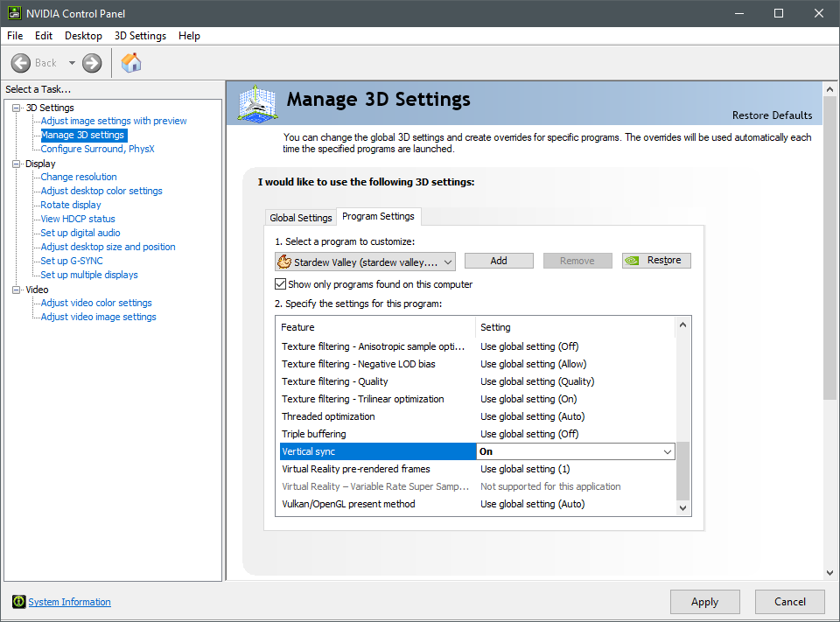
Task: Click the Manage 3D Settings header icon
Action: pos(259,103)
